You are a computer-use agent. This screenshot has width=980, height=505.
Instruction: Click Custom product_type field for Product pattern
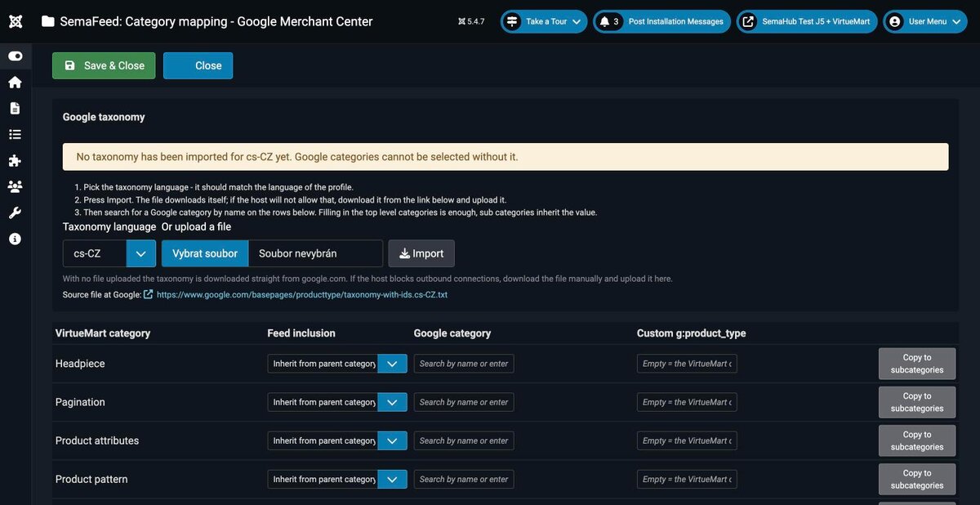coord(687,479)
